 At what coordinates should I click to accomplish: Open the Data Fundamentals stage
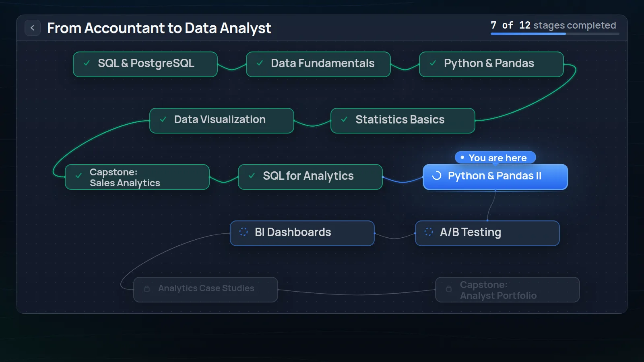click(x=318, y=64)
